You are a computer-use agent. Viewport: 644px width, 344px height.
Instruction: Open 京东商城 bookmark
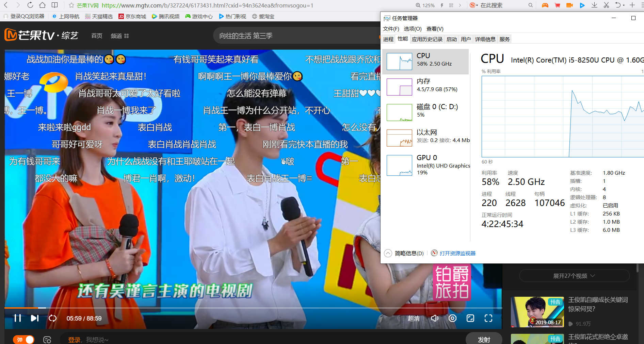132,16
